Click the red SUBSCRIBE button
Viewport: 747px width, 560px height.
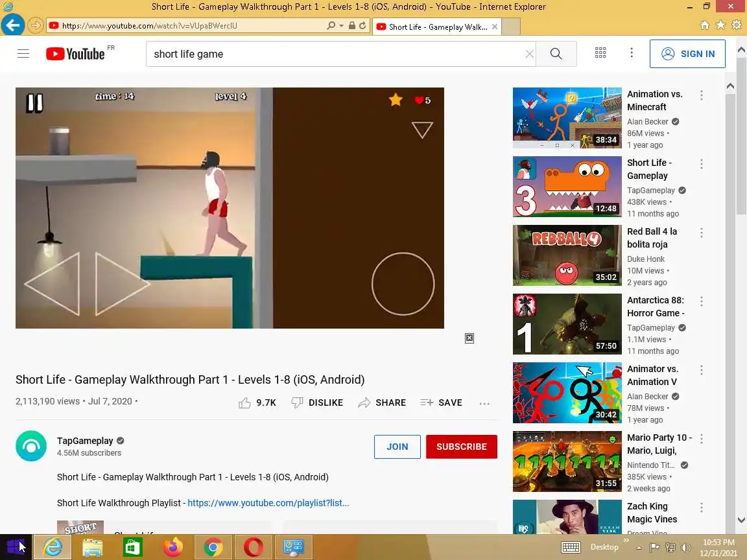pyautogui.click(x=462, y=447)
